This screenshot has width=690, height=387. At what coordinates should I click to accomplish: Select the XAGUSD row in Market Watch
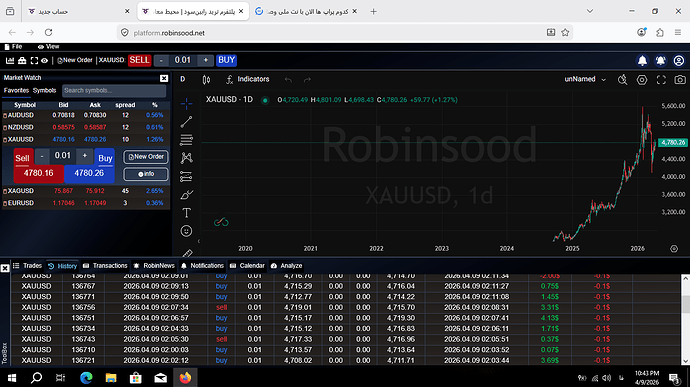86,191
